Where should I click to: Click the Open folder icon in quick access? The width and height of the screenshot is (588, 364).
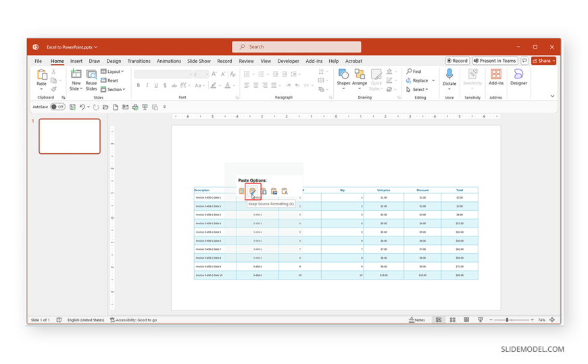105,107
